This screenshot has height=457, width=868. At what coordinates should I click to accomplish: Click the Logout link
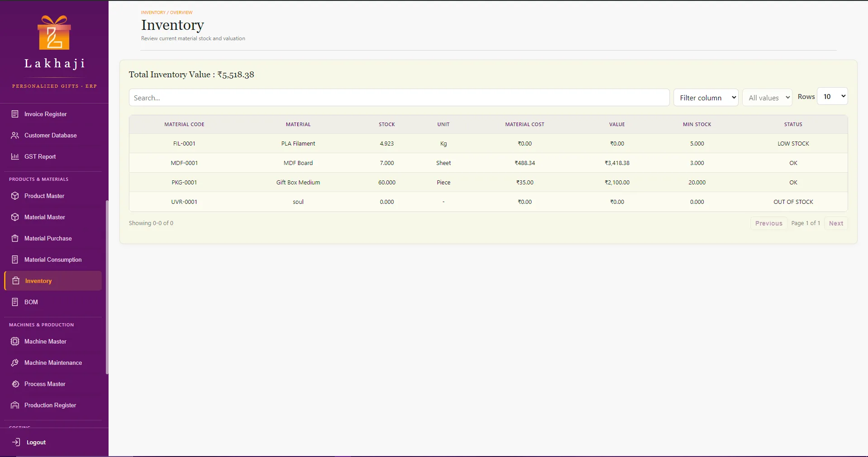36,442
